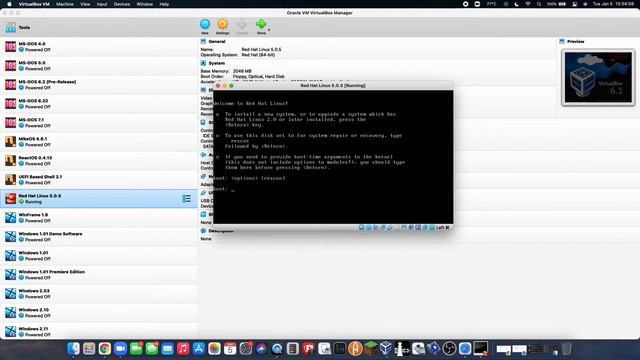The height and width of the screenshot is (360, 640).
Task: Click inside the Red Hat Linux VM console
Action: point(333,157)
